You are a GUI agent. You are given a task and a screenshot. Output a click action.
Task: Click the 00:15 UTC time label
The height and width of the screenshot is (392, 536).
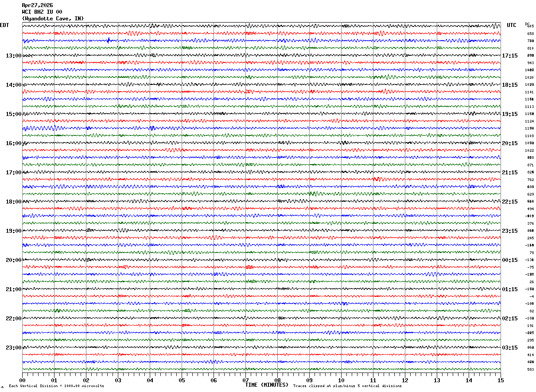pos(510,260)
